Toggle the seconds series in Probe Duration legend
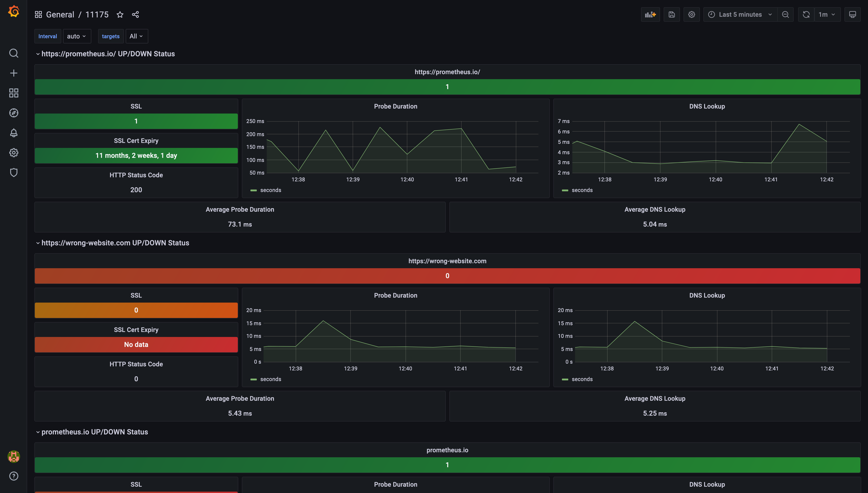868x493 pixels. [x=270, y=190]
